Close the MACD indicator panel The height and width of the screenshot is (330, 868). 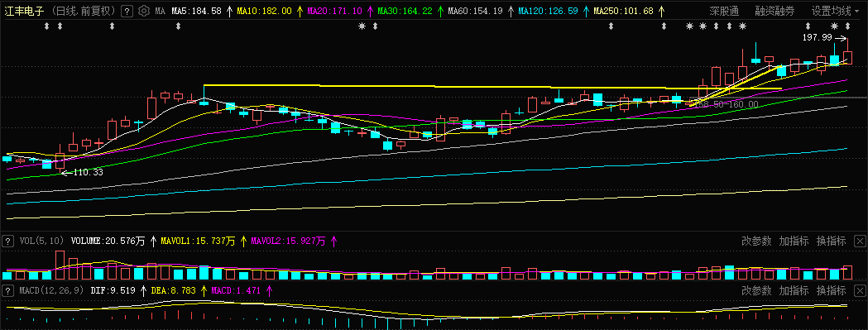pos(860,290)
